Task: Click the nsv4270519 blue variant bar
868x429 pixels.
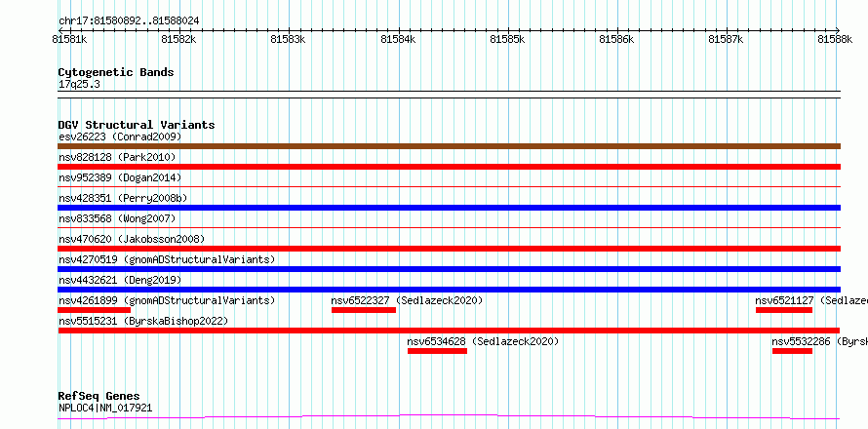Action: (x=449, y=269)
